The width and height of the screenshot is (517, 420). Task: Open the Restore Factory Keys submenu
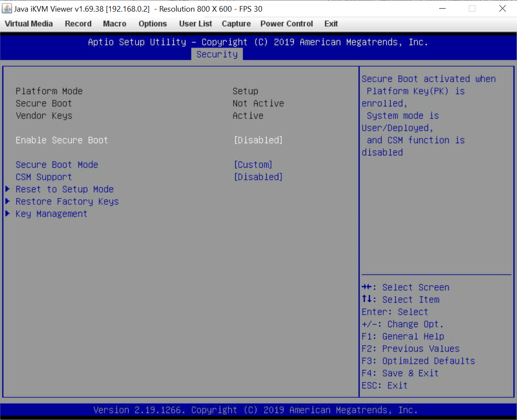[67, 201]
